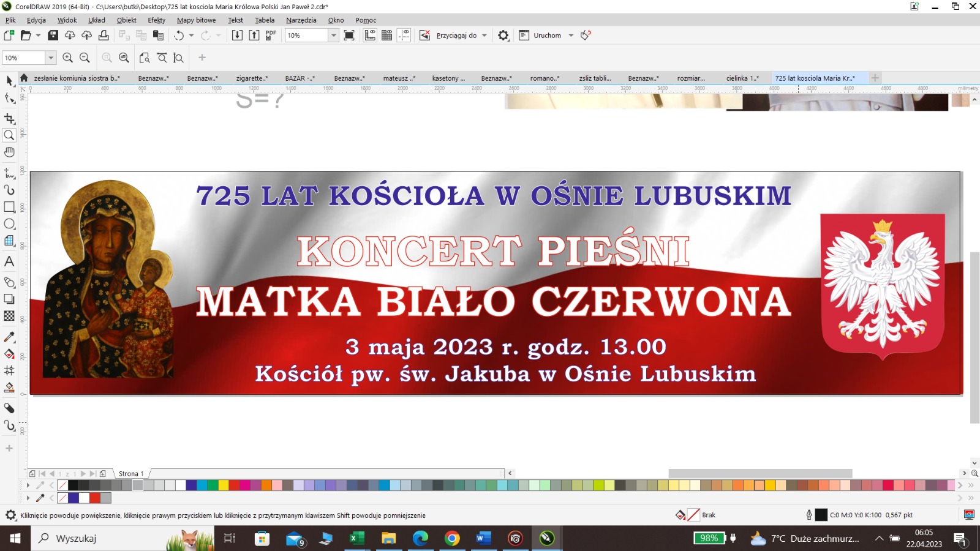The height and width of the screenshot is (551, 980).
Task: Click the outline color C:0 M:0 Y:0 K:100 indicator
Action: [859, 515]
